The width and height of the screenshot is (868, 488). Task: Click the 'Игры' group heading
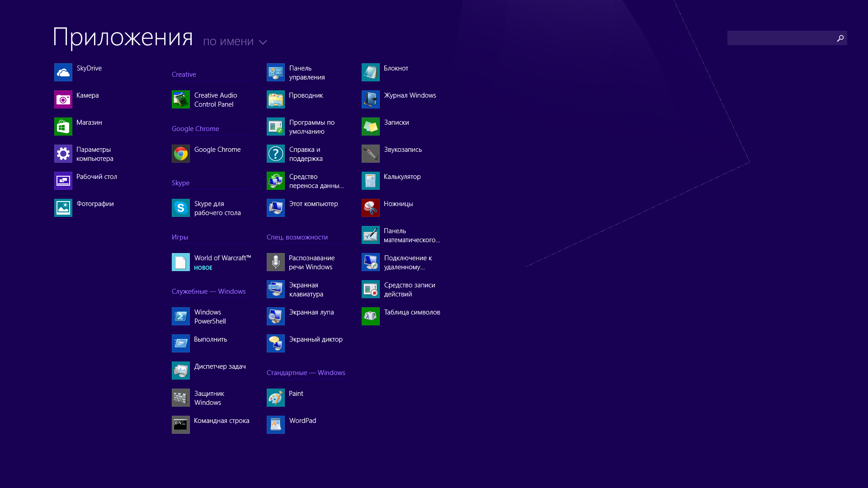tap(180, 237)
